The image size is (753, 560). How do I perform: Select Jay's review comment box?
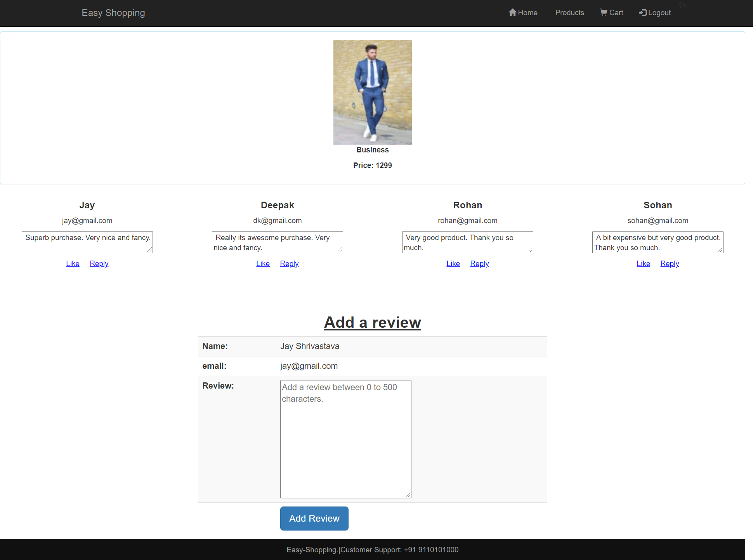click(87, 242)
